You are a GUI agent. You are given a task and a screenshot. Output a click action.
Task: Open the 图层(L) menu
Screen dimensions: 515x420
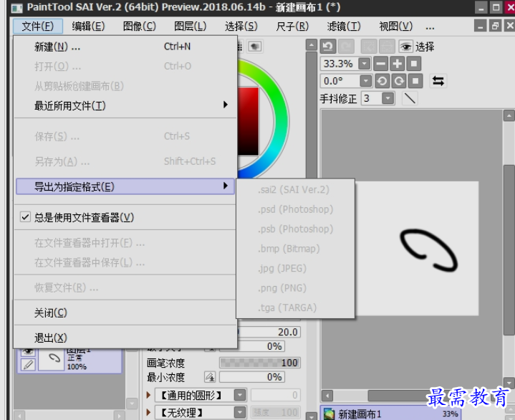(190, 26)
